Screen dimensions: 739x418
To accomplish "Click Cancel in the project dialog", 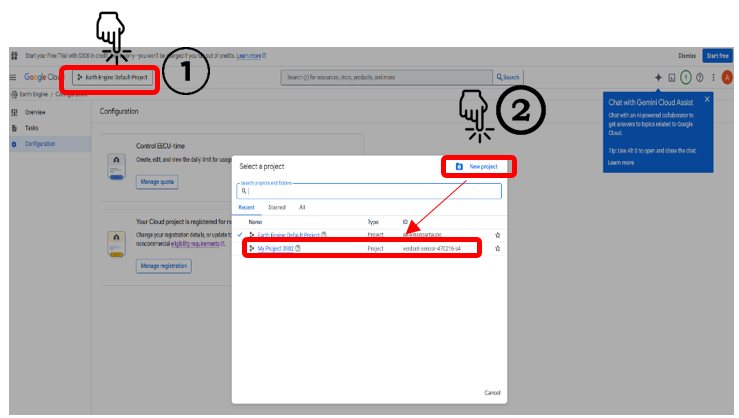I will (492, 393).
